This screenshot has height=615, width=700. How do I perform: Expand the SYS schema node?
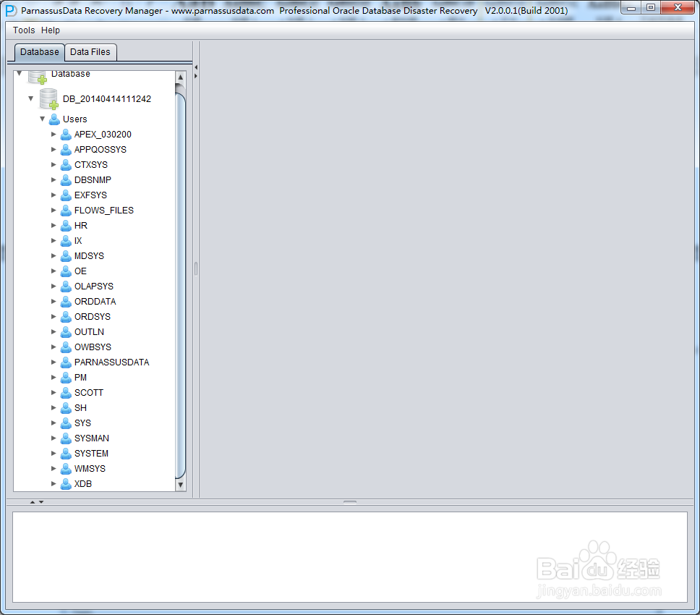54,423
